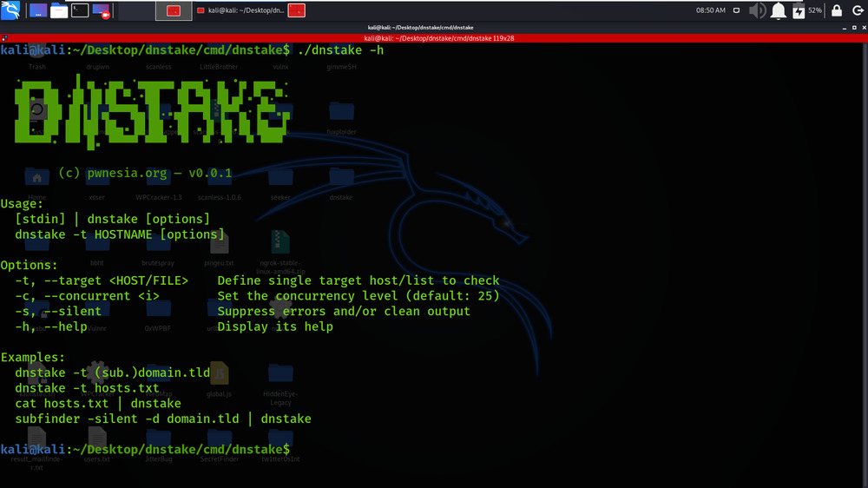Click 'Define single target host/list to check'

point(358,280)
